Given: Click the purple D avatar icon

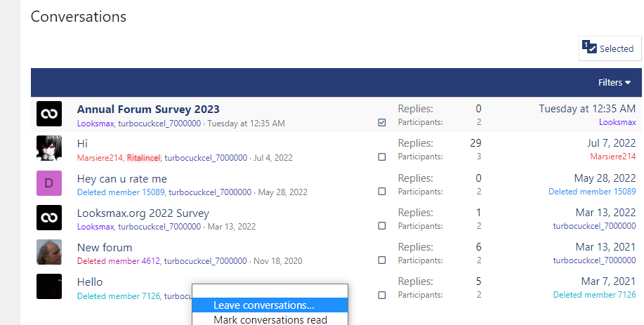Looking at the screenshot, I should tap(49, 183).
